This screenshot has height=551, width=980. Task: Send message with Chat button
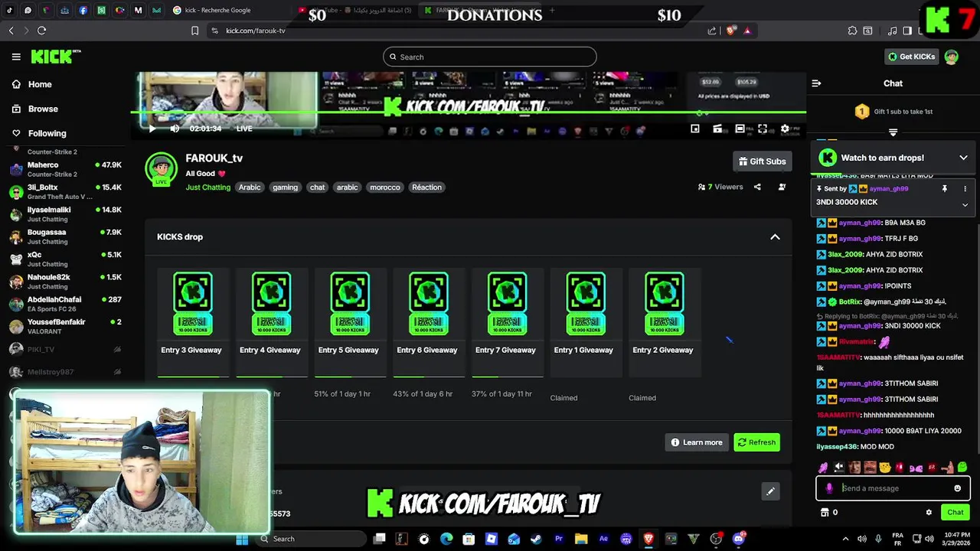tap(955, 513)
